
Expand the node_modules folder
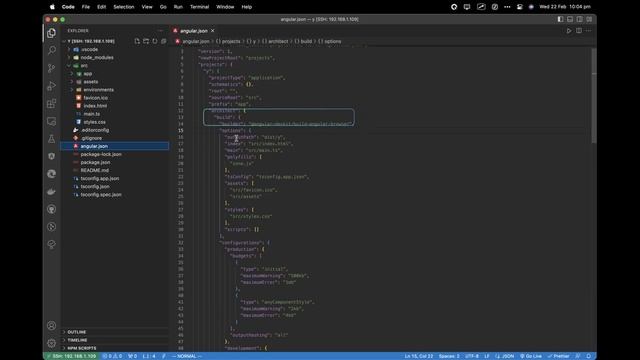pos(115,58)
